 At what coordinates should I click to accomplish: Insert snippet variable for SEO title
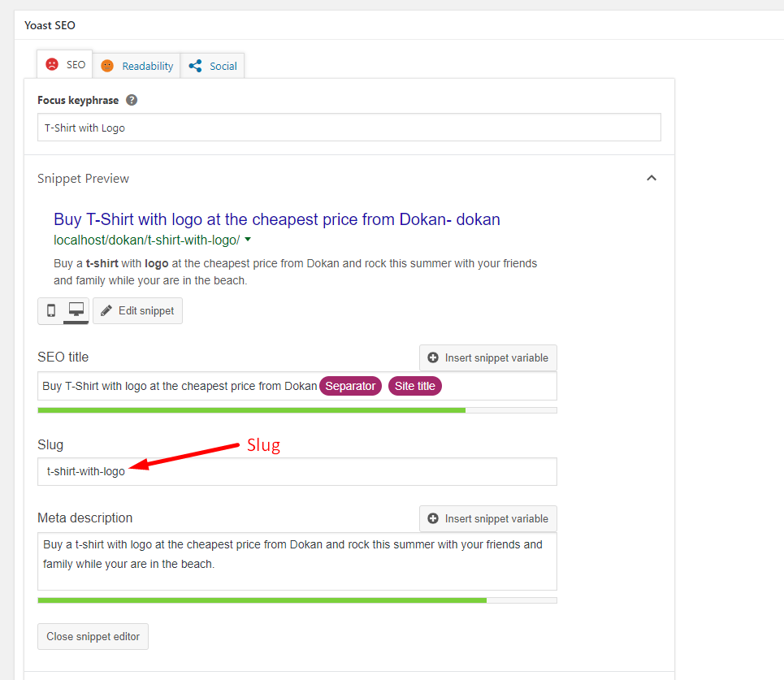[x=488, y=358]
